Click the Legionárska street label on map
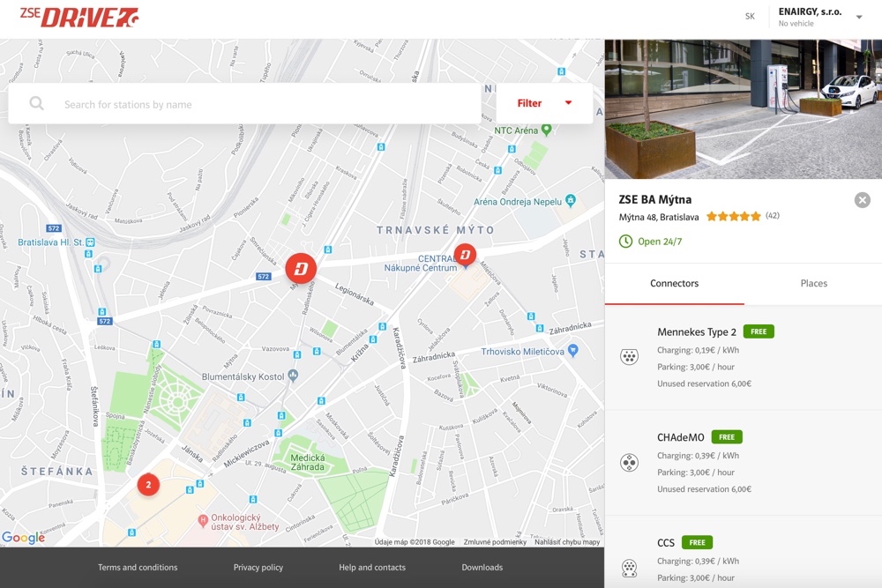 coord(355,294)
